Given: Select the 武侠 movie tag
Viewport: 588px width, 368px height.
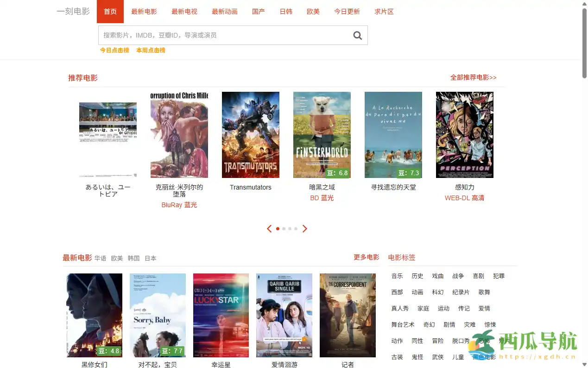Looking at the screenshot, I should click(437, 357).
